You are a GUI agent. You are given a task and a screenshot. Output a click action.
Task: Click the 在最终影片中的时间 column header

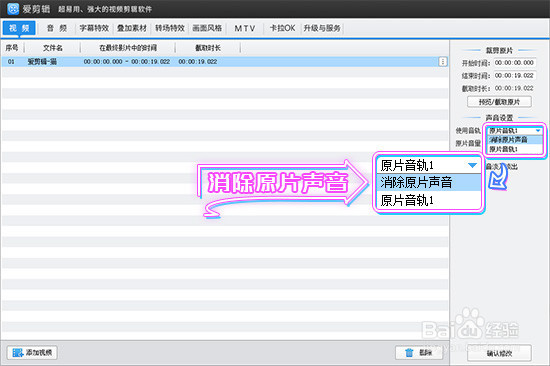click(128, 48)
